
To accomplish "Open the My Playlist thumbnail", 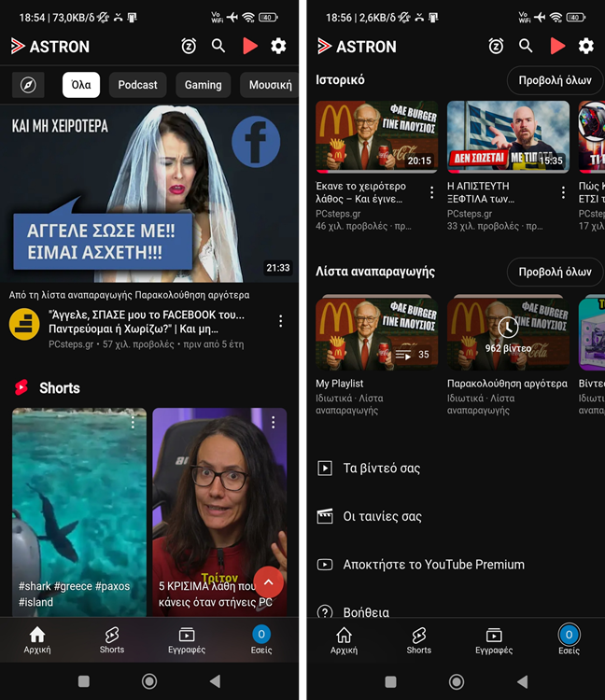I will tap(377, 332).
